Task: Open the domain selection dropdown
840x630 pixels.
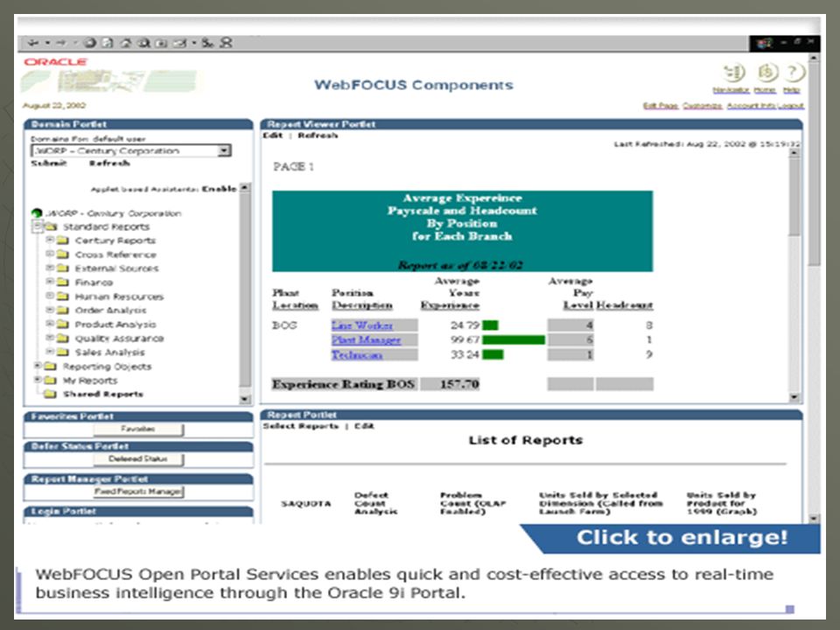Action: tap(225, 150)
